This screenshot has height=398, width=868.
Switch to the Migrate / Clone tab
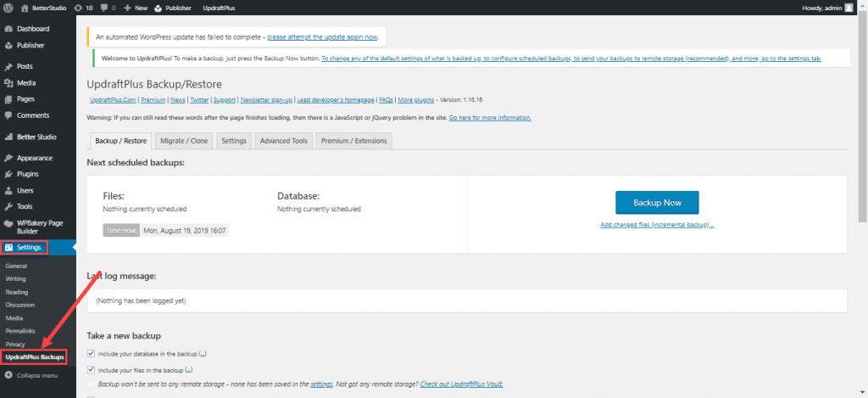tap(184, 141)
